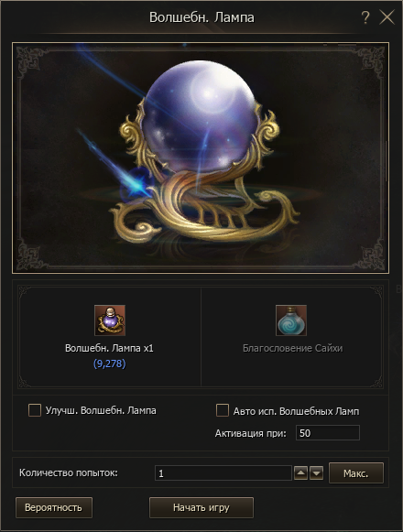Image resolution: width=403 pixels, height=532 pixels.
Task: Enable the Улучш. Волшебн. Лампа checkbox
Action: (x=35, y=410)
